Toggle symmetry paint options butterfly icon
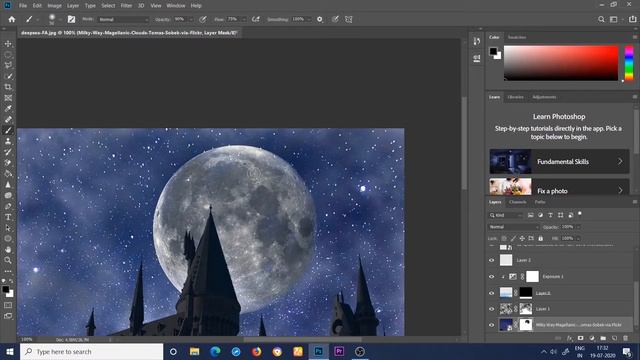 pos(349,19)
